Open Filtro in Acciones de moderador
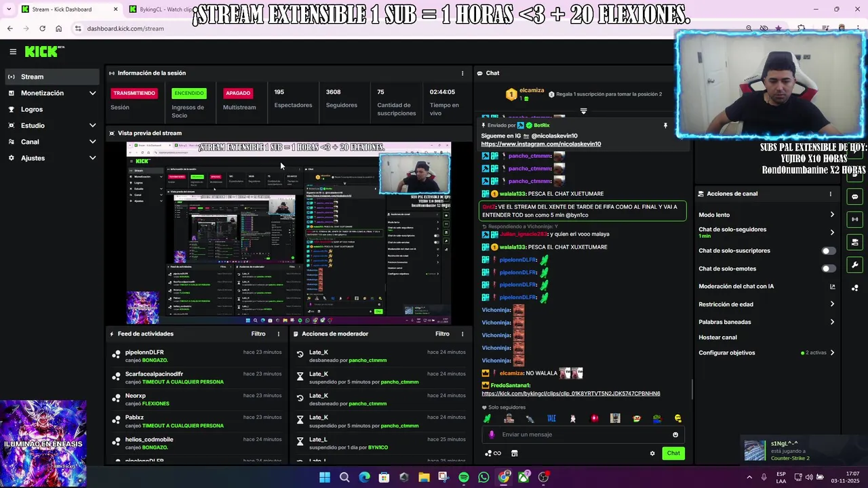Image resolution: width=868 pixels, height=488 pixels. [442, 333]
